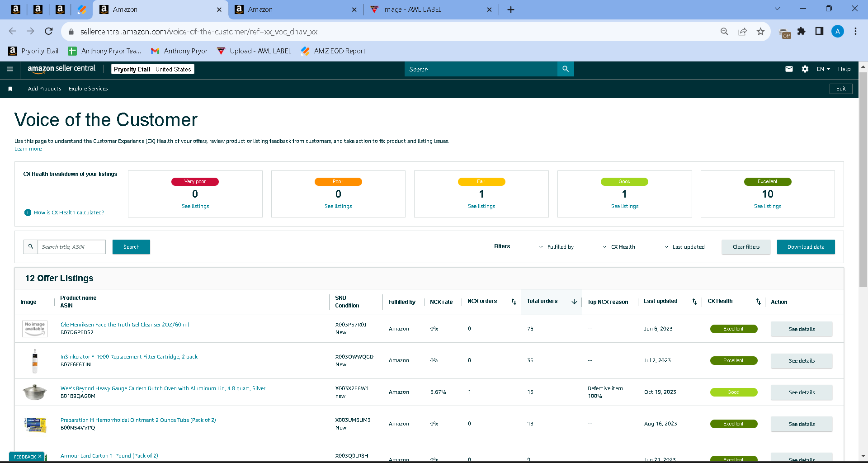See listings under Fair
868x463 pixels.
click(x=481, y=206)
